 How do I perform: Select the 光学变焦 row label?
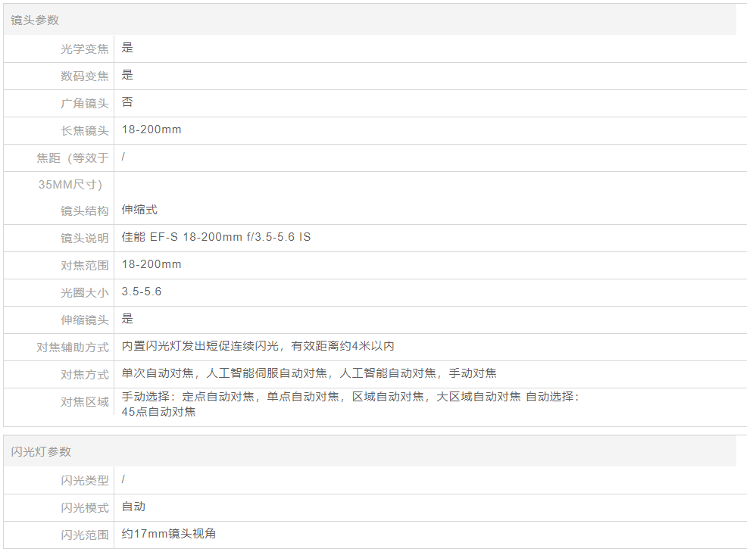point(85,49)
